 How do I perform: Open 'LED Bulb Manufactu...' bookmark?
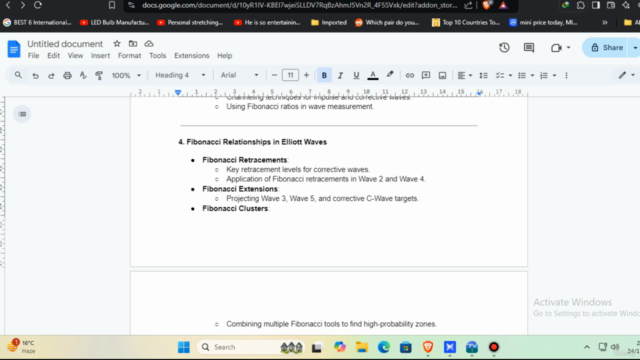114,22
